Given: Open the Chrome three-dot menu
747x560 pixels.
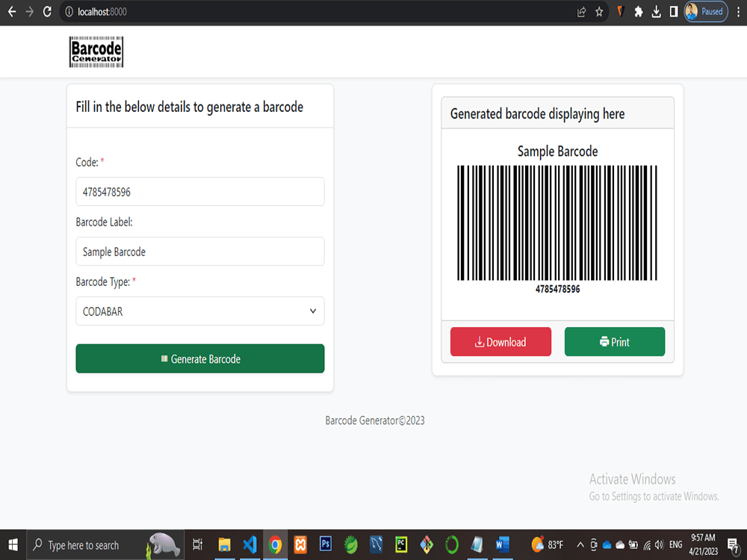Looking at the screenshot, I should tap(738, 12).
